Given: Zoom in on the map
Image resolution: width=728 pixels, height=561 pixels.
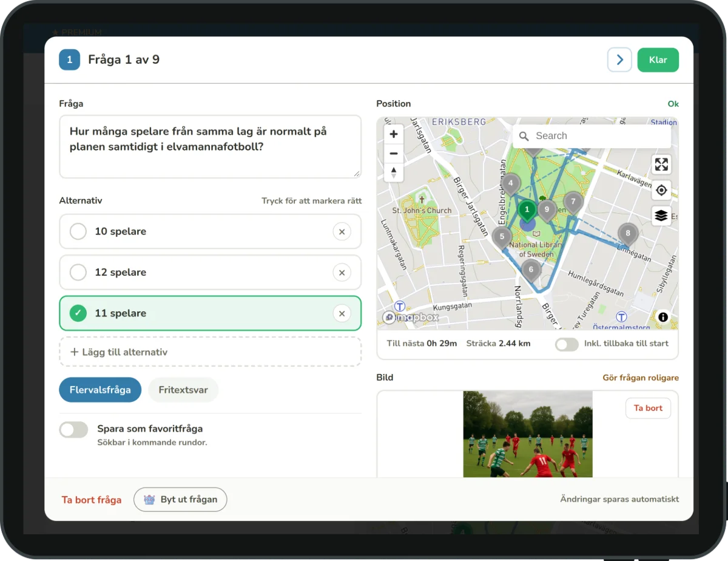Looking at the screenshot, I should click(x=394, y=134).
